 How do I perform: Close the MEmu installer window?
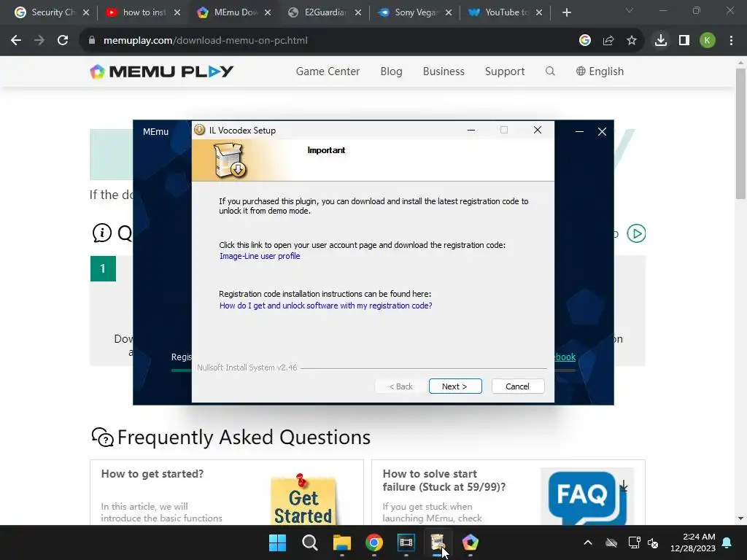coord(602,131)
